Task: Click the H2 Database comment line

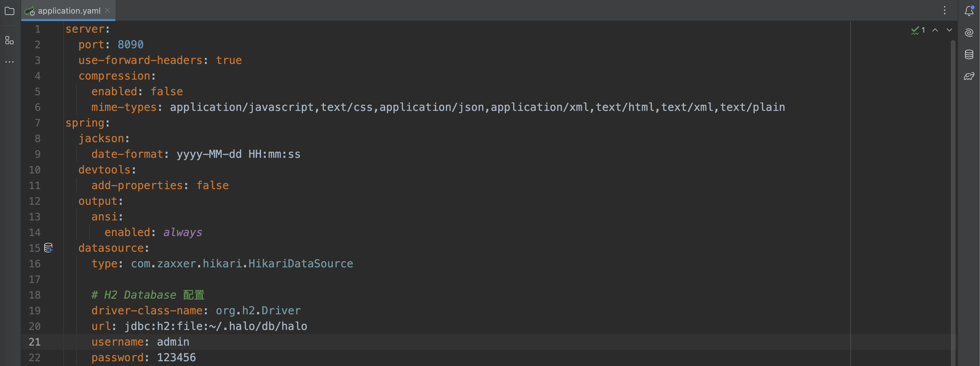Action: click(x=147, y=295)
